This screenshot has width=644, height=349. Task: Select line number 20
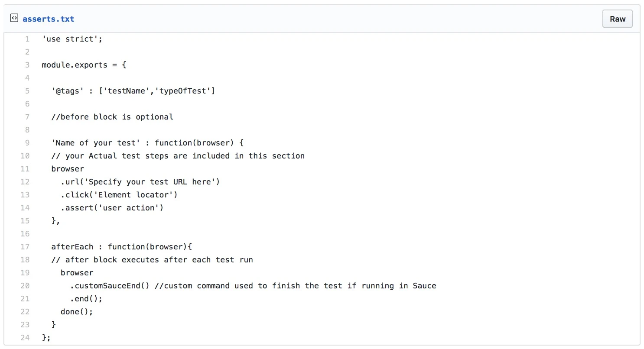[25, 286]
